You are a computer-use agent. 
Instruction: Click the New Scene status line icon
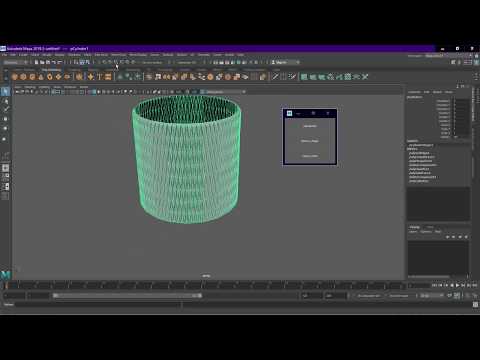[37, 62]
